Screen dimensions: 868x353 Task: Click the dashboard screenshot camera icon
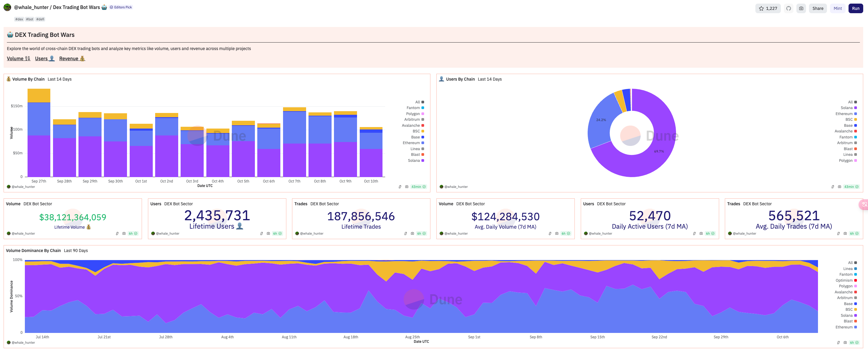click(x=801, y=8)
